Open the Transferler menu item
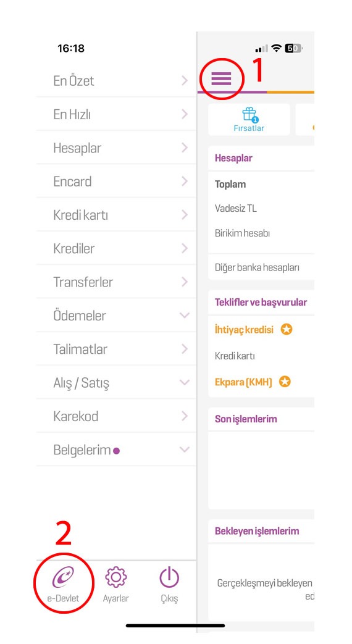This screenshot has height=644, width=352. pyautogui.click(x=116, y=282)
